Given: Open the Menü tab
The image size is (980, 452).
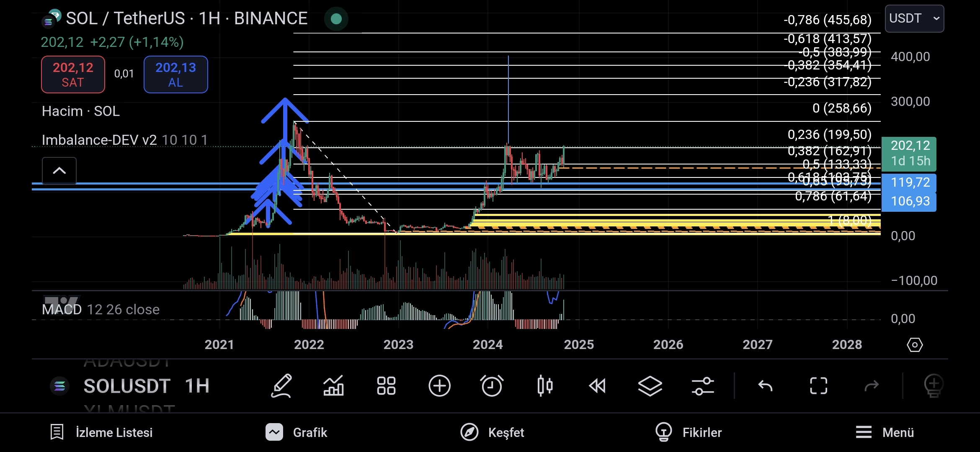Looking at the screenshot, I should (x=885, y=432).
